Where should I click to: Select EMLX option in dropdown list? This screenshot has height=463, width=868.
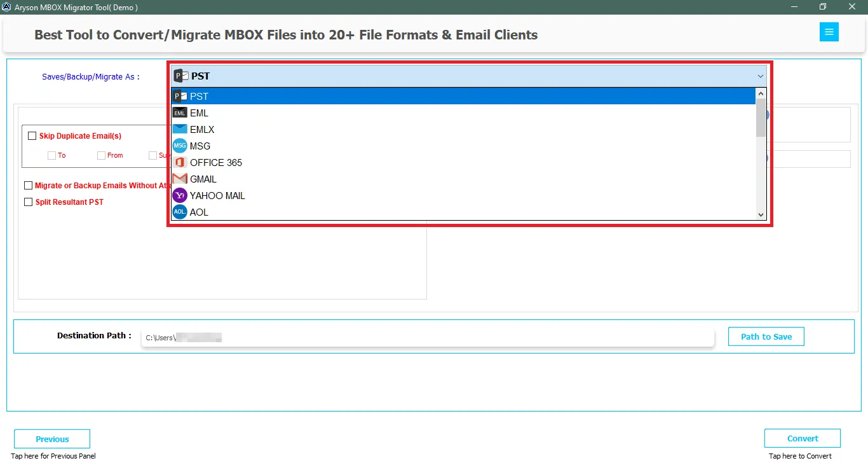click(x=463, y=130)
